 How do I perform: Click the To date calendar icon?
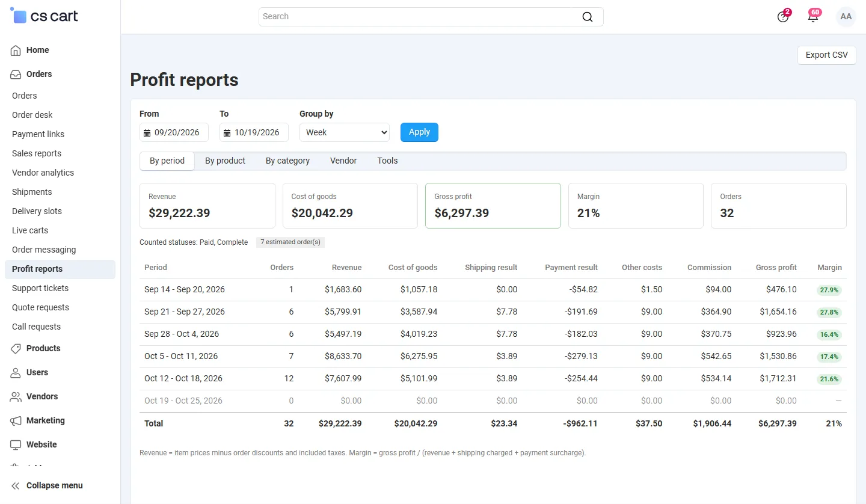click(227, 133)
